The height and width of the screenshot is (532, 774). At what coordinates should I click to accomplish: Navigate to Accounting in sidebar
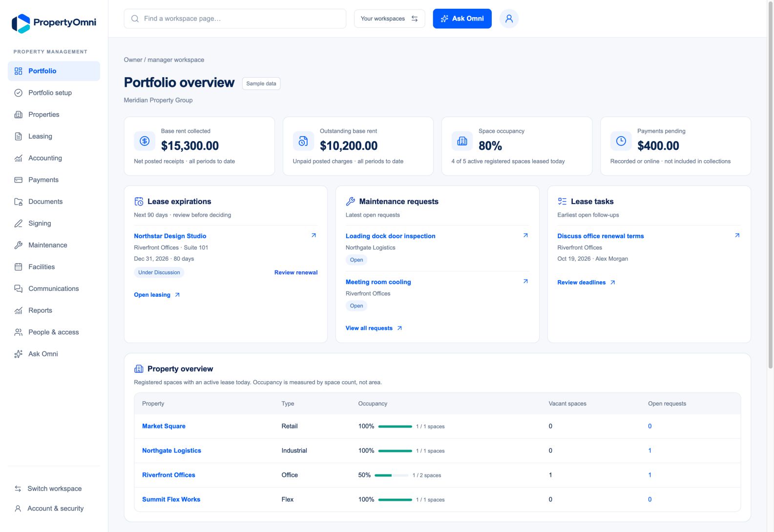54,158
